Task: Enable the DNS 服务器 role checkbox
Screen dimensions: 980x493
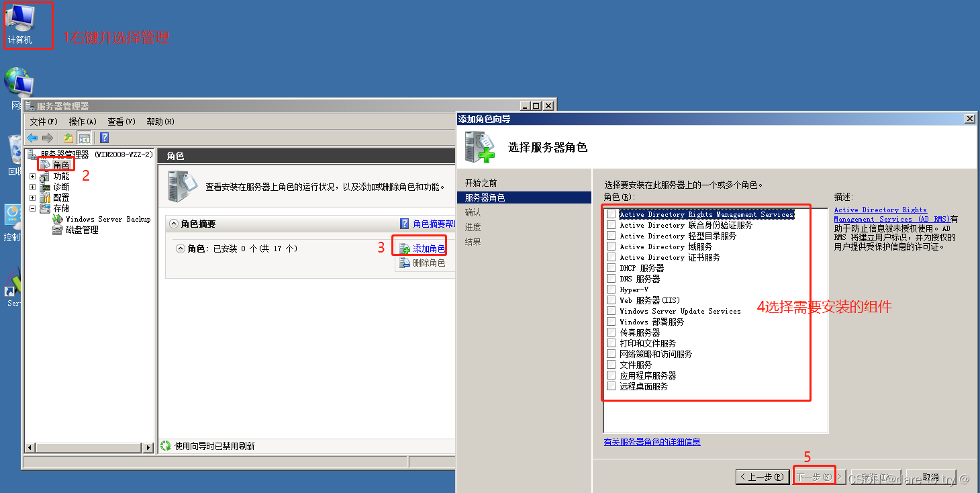Action: pyautogui.click(x=611, y=279)
